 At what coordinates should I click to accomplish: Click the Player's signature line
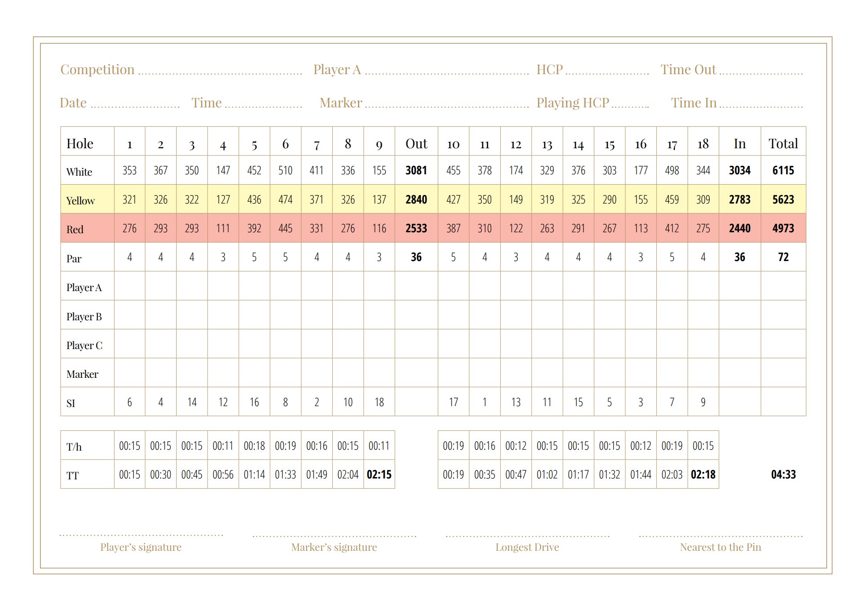[x=141, y=534]
